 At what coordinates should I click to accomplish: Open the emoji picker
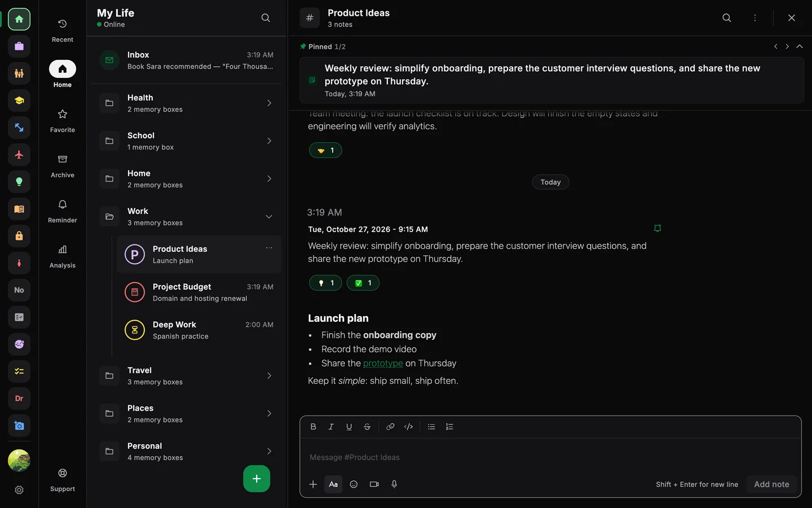click(x=354, y=484)
